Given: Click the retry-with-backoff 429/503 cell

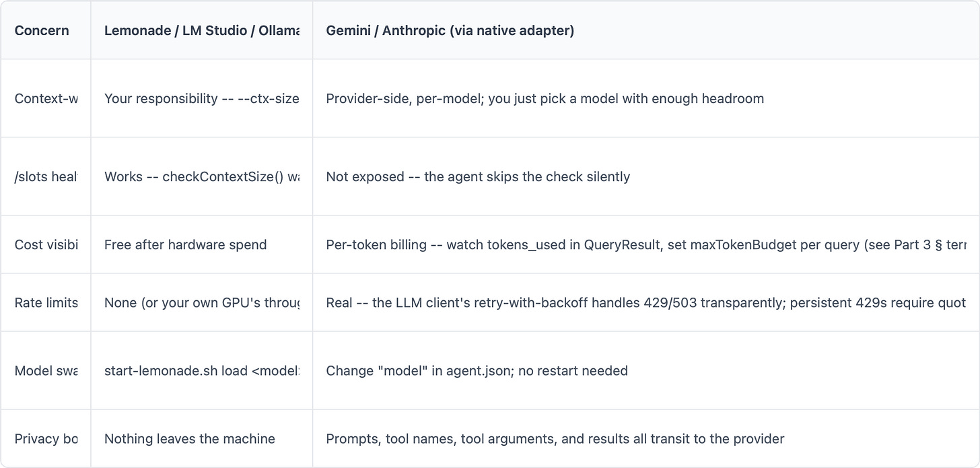Looking at the screenshot, I should click(x=646, y=302).
